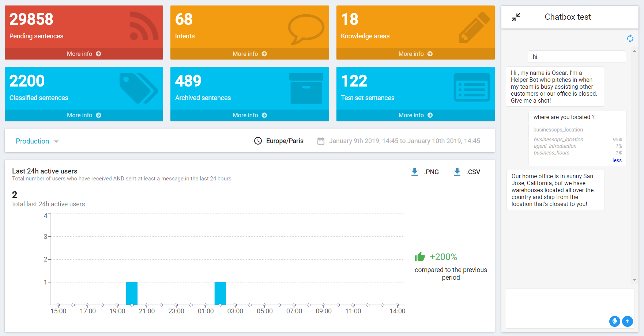The image size is (644, 336).
Task: Click the PNG download arrow icon
Action: (x=415, y=172)
